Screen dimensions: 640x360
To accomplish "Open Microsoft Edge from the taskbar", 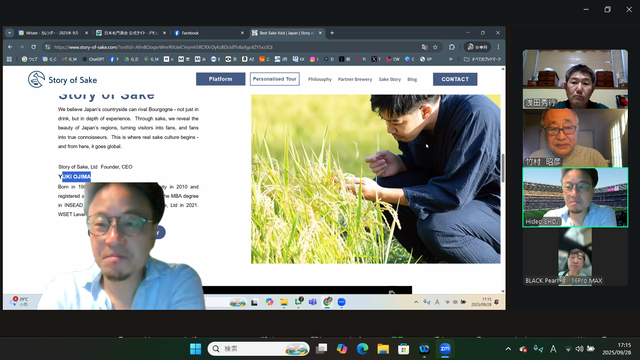I will (362, 349).
